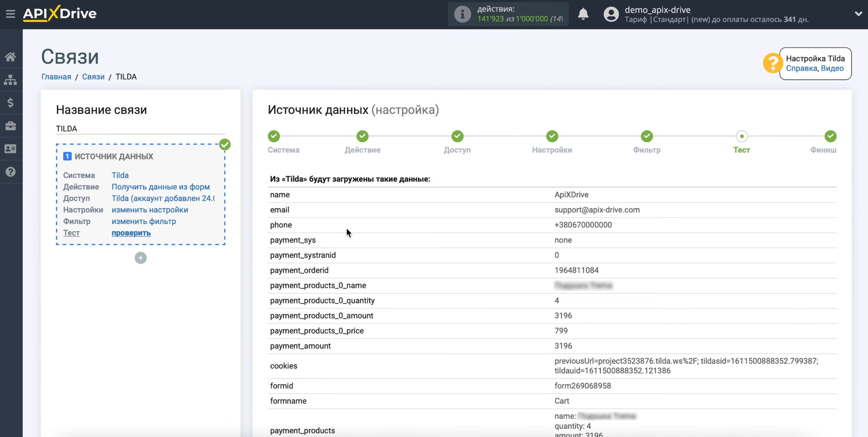This screenshot has width=868, height=437.
Task: Add a new block with the plus button
Action: point(141,258)
